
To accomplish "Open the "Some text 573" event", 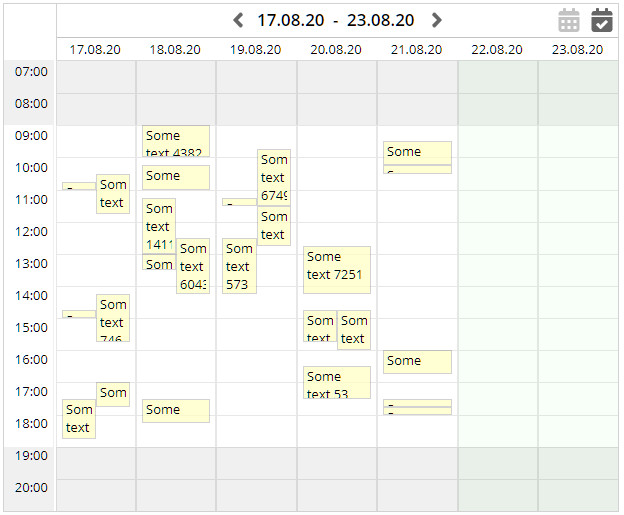I will (239, 266).
